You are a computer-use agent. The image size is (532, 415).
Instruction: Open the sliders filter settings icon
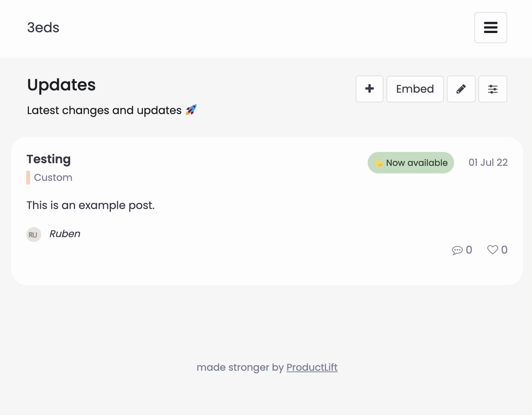(x=493, y=89)
